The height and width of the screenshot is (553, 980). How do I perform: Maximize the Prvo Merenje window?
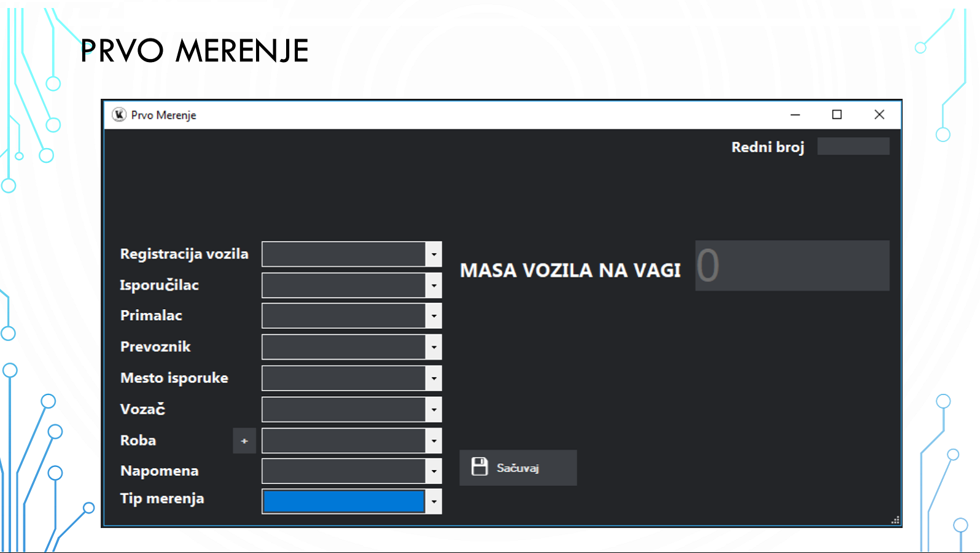point(837,115)
